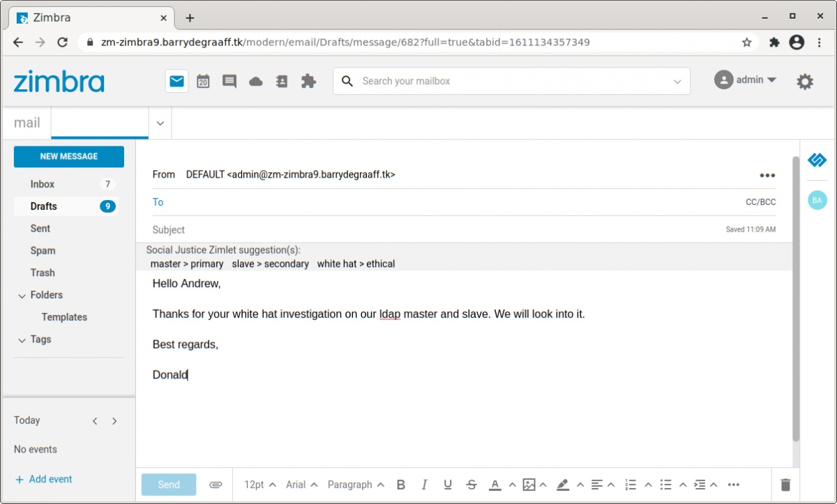This screenshot has width=837, height=504.
Task: Open the Contacts address book icon
Action: [x=282, y=82]
